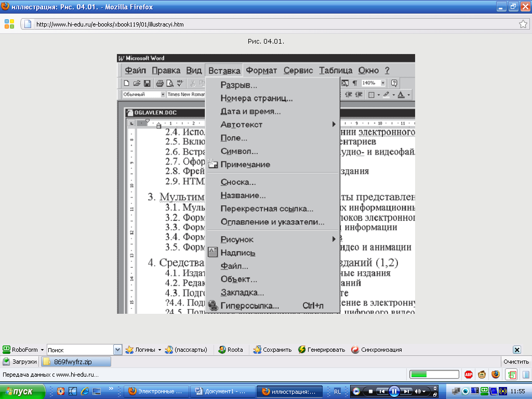Click the Roota button in the RoboForm bar

(231, 350)
